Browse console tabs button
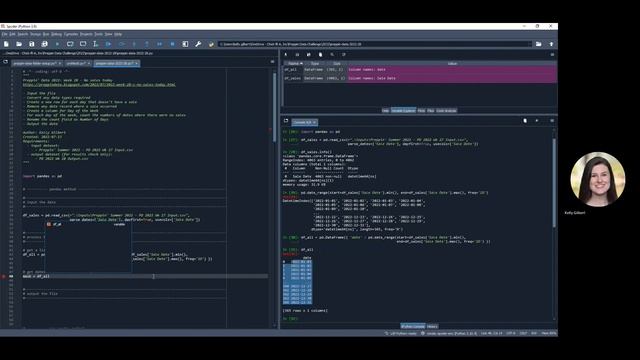 point(286,121)
